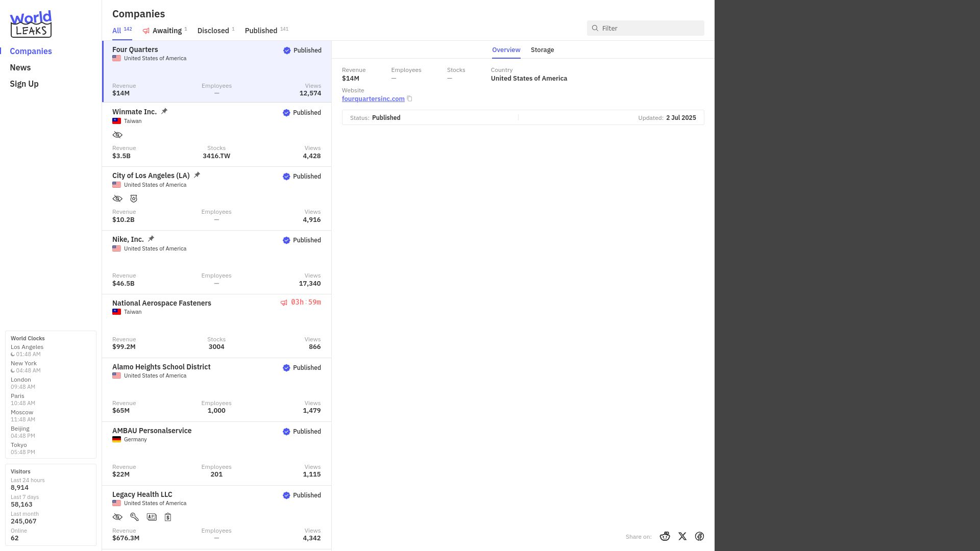This screenshot has width=980, height=551.
Task: Switch to the All companies tab
Action: tap(122, 30)
